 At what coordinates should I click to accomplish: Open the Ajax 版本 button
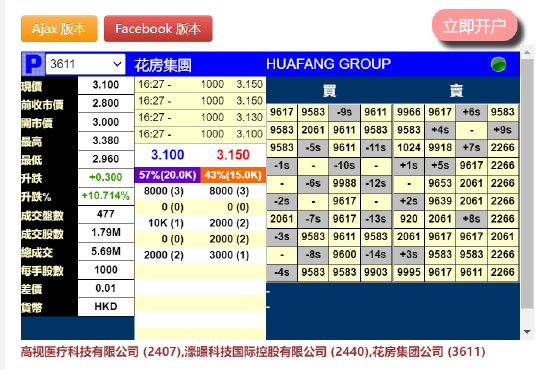click(59, 29)
